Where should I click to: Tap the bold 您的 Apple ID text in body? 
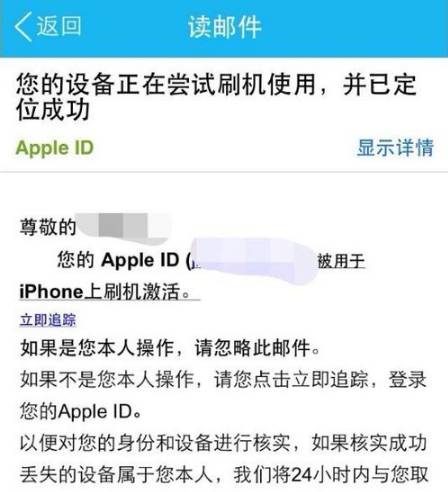click(x=118, y=260)
